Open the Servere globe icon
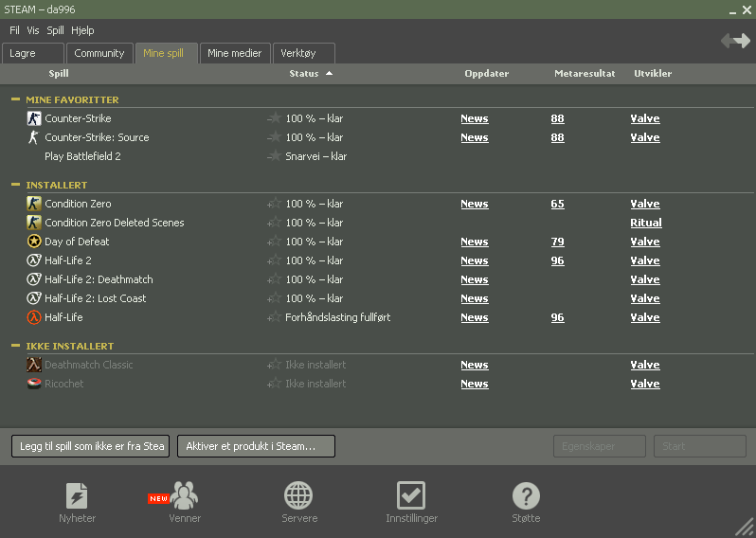This screenshot has width=756, height=538. [x=298, y=495]
